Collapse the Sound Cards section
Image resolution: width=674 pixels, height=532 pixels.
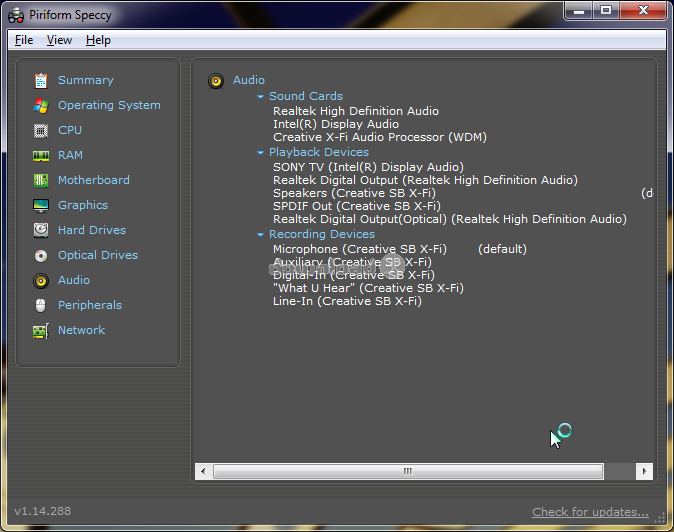coord(260,97)
